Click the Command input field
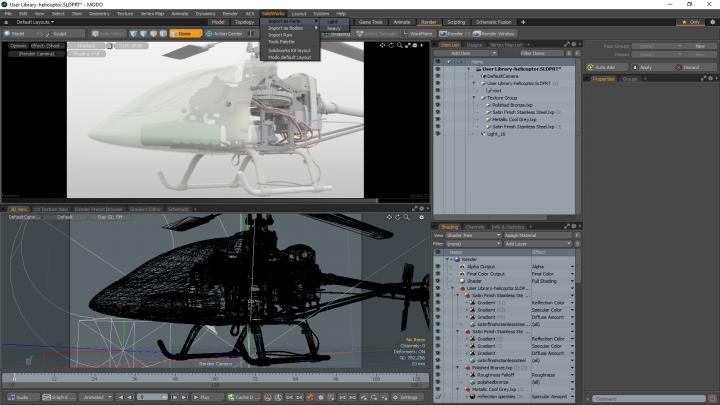Screen dimensions: 720x405 (x=649, y=399)
